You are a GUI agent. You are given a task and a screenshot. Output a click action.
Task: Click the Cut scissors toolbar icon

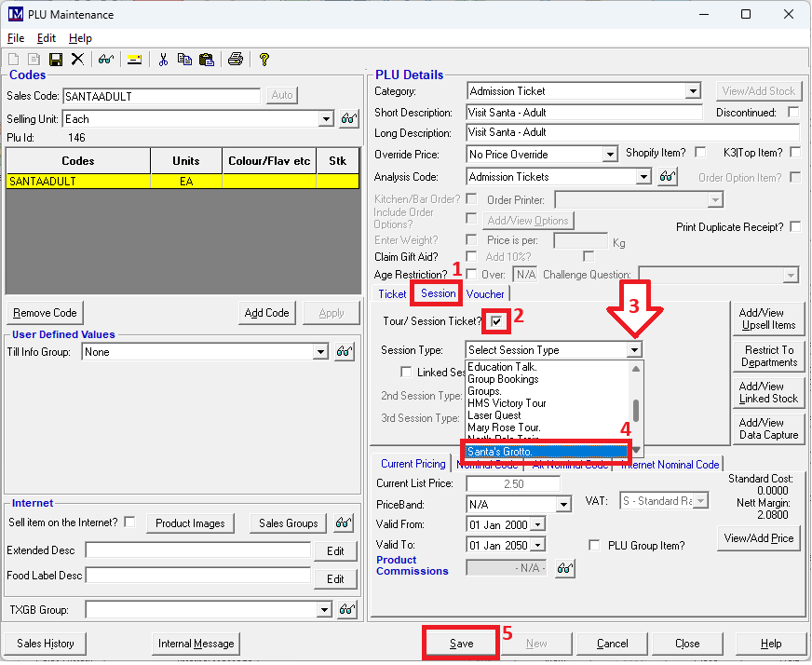point(163,60)
